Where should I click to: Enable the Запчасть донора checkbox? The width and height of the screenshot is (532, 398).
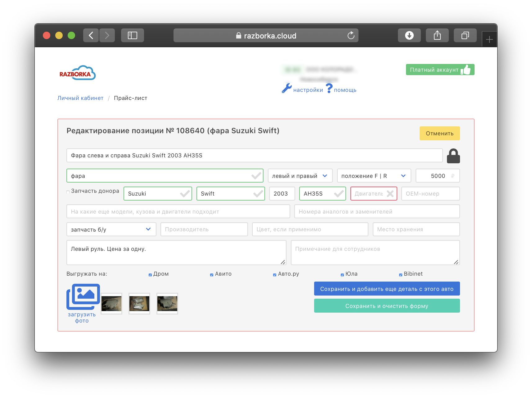(68, 192)
